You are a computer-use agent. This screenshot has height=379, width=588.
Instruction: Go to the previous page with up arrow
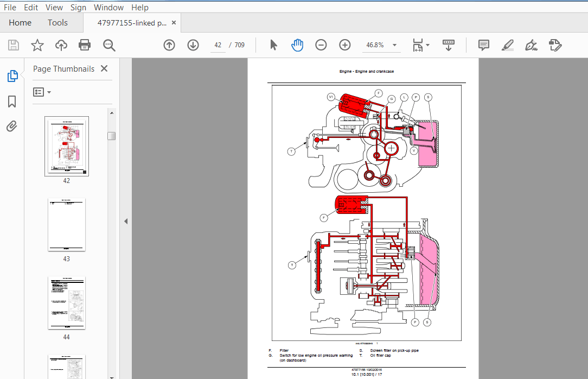(169, 45)
